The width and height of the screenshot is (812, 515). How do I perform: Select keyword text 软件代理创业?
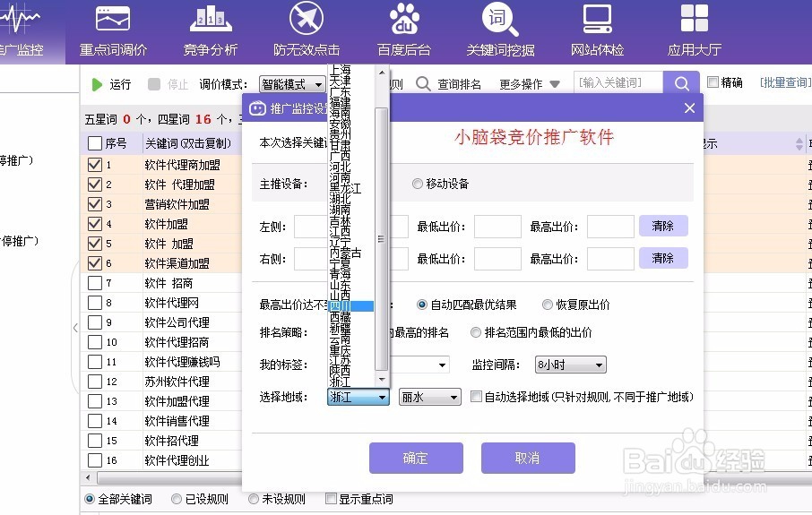pyautogui.click(x=177, y=460)
